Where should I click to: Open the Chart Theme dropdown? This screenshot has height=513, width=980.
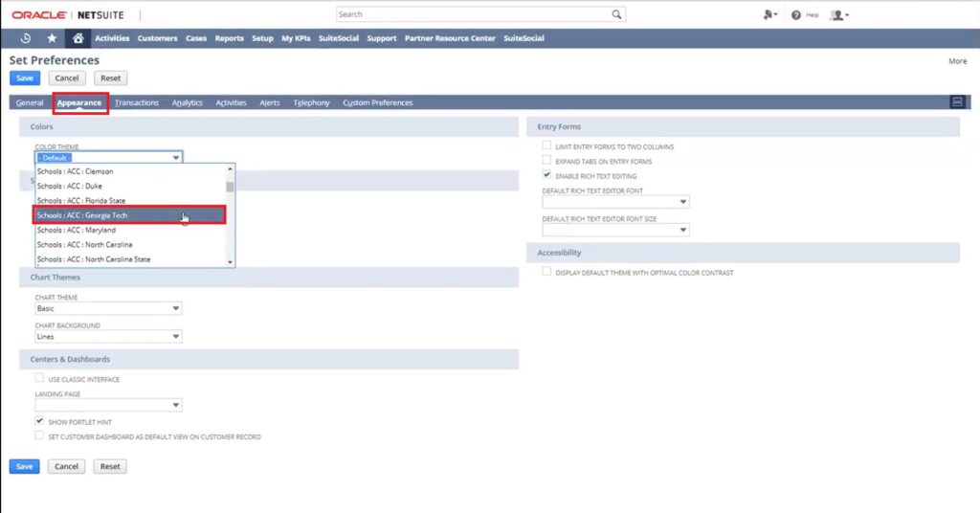click(x=108, y=308)
